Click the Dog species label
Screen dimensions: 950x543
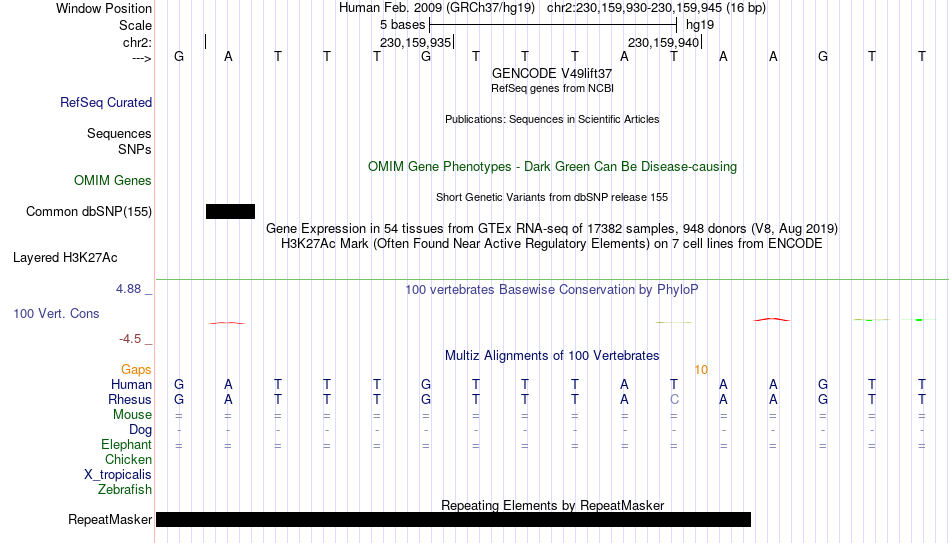point(141,430)
